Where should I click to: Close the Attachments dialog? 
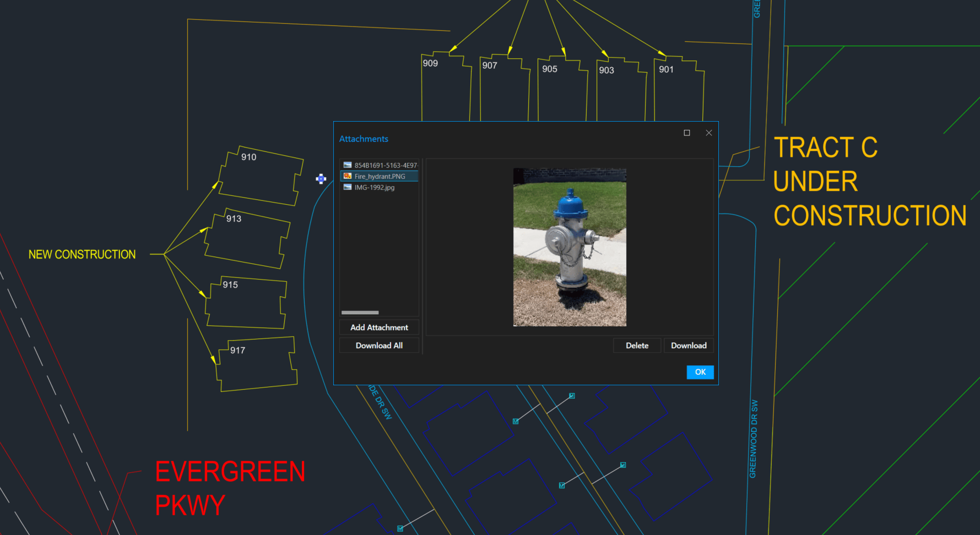[708, 133]
